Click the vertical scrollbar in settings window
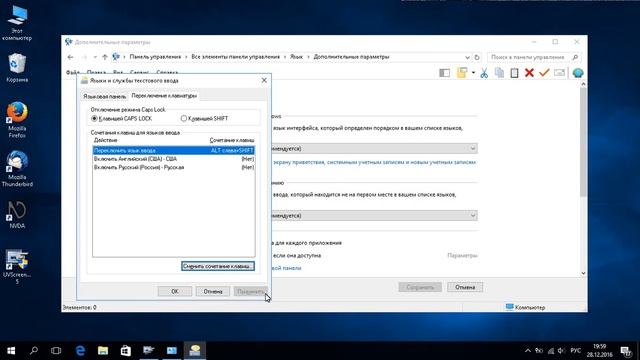This screenshot has height=360, width=640. click(x=583, y=142)
